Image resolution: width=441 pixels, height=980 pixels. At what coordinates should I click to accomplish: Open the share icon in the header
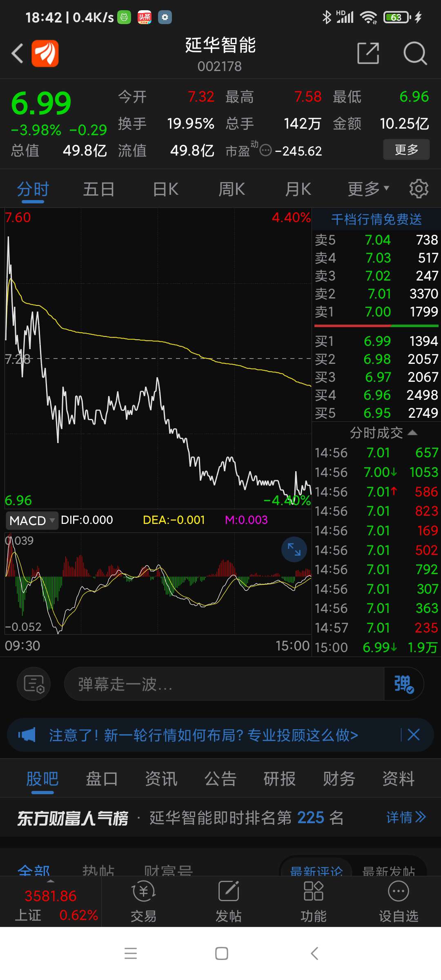368,53
